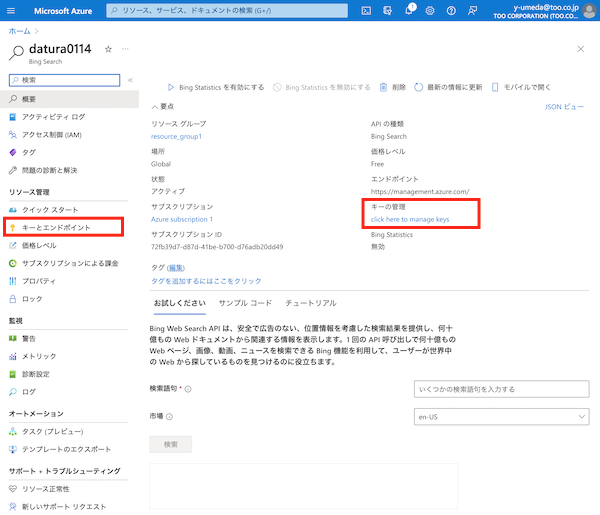Open the 市場 en-US dropdown
This screenshot has height=515, width=600.
pyautogui.click(x=501, y=417)
